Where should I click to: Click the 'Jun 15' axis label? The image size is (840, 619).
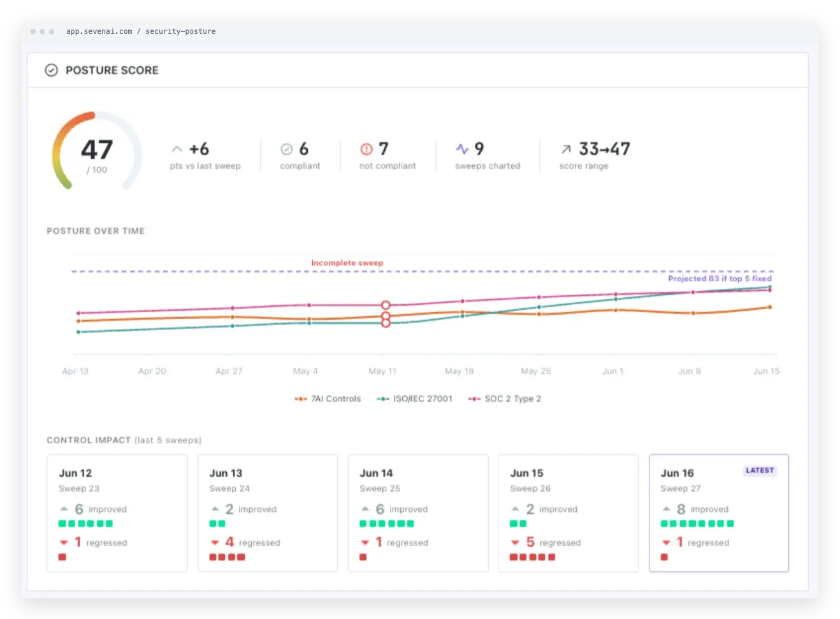pos(766,371)
